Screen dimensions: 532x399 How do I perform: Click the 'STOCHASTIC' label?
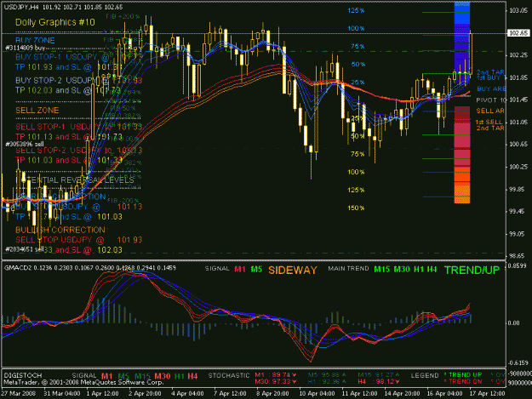(229, 376)
